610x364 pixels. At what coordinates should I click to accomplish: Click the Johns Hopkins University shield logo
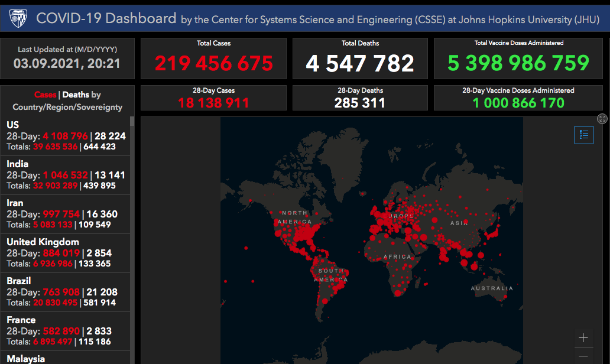point(18,18)
